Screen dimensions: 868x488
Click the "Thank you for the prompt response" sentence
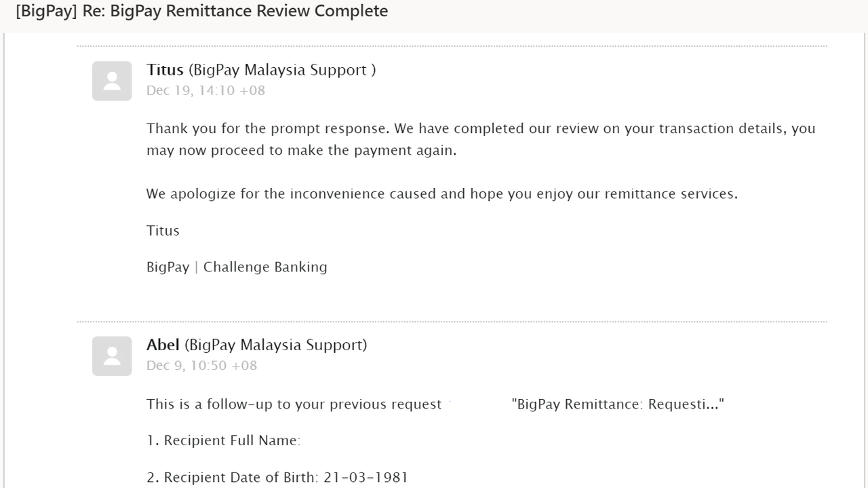coord(268,128)
